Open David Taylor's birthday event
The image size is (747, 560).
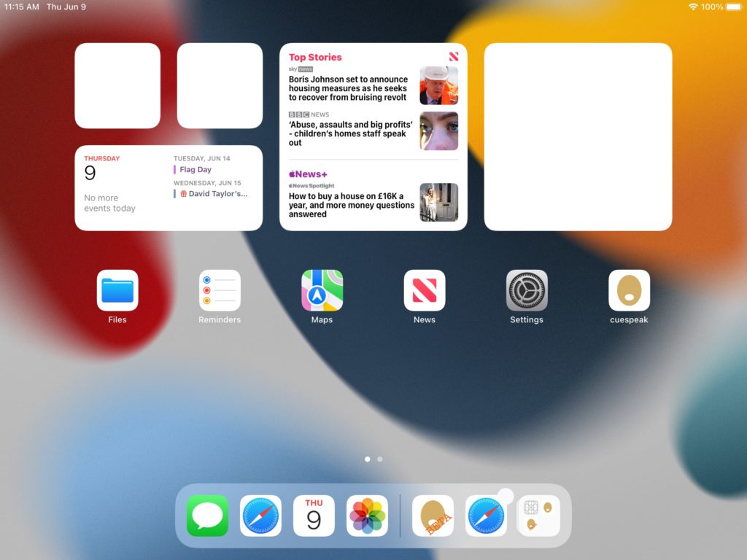[211, 194]
